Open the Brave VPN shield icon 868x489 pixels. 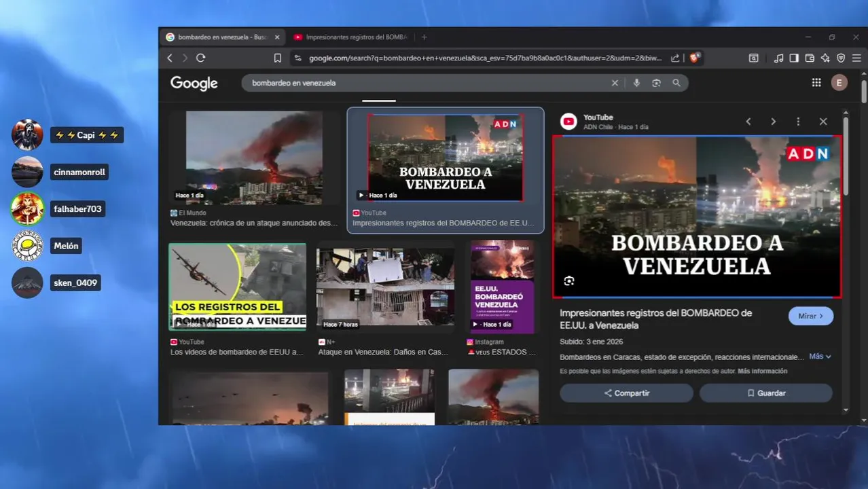[x=841, y=58]
